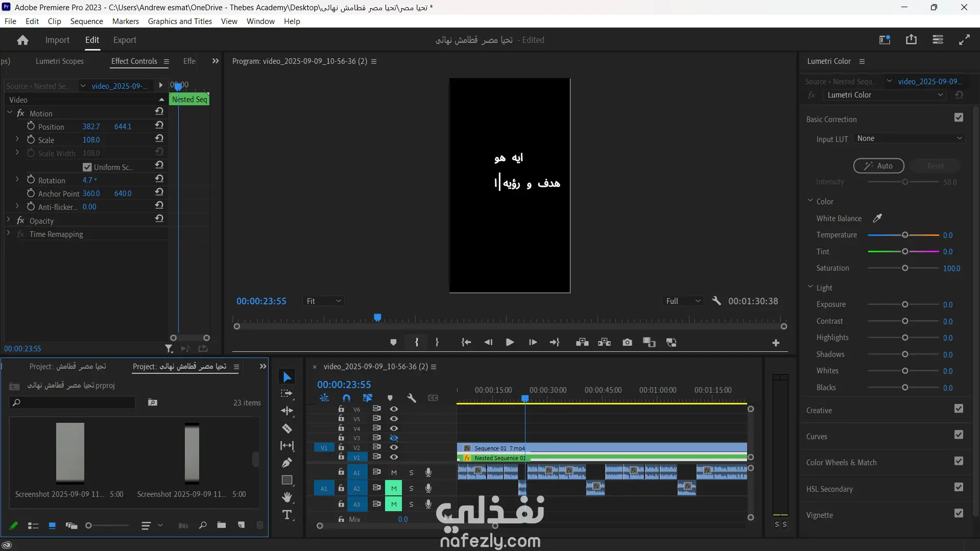Screen dimensions: 980x551
Task: Open the Lumetri Color effect dropdown
Action: tap(885, 95)
